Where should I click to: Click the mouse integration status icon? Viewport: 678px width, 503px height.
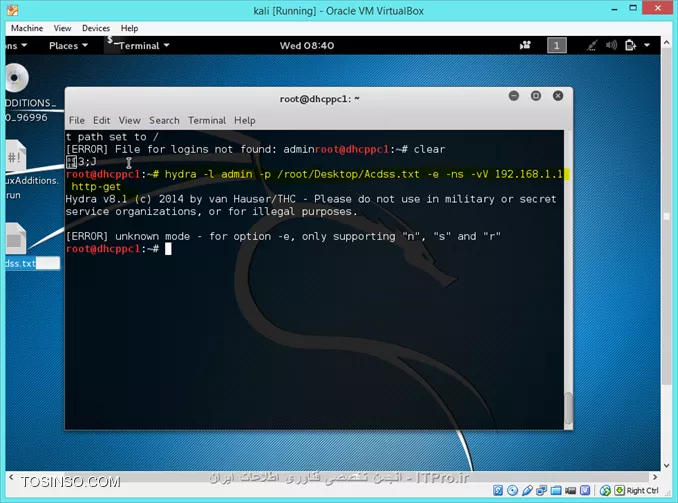tap(605, 490)
